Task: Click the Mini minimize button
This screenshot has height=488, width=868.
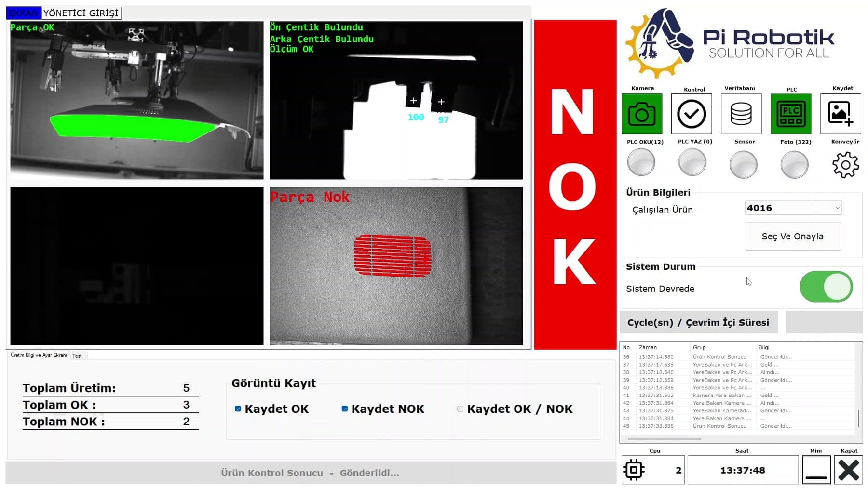Action: tap(816, 470)
